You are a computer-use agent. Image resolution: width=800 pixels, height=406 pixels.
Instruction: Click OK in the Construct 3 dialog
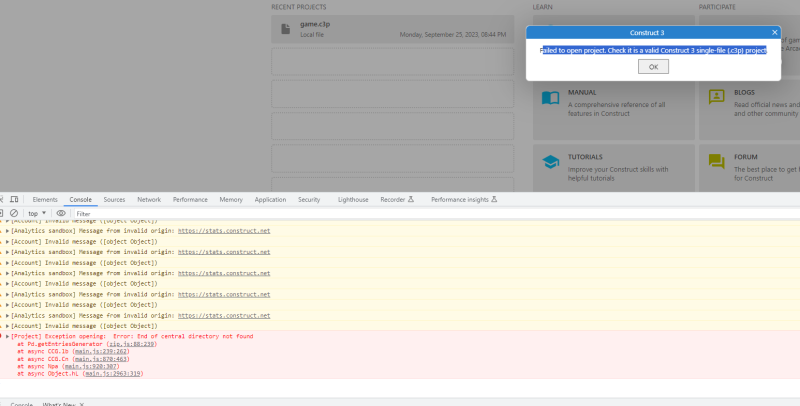click(x=653, y=67)
